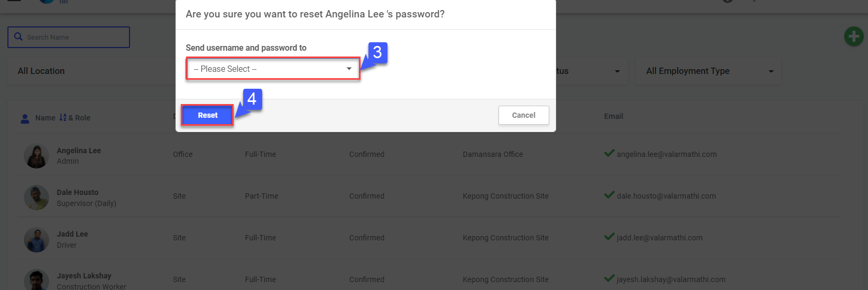Open the status filter dropdown arrow
Viewport: 868px width, 290px height.
coord(617,71)
